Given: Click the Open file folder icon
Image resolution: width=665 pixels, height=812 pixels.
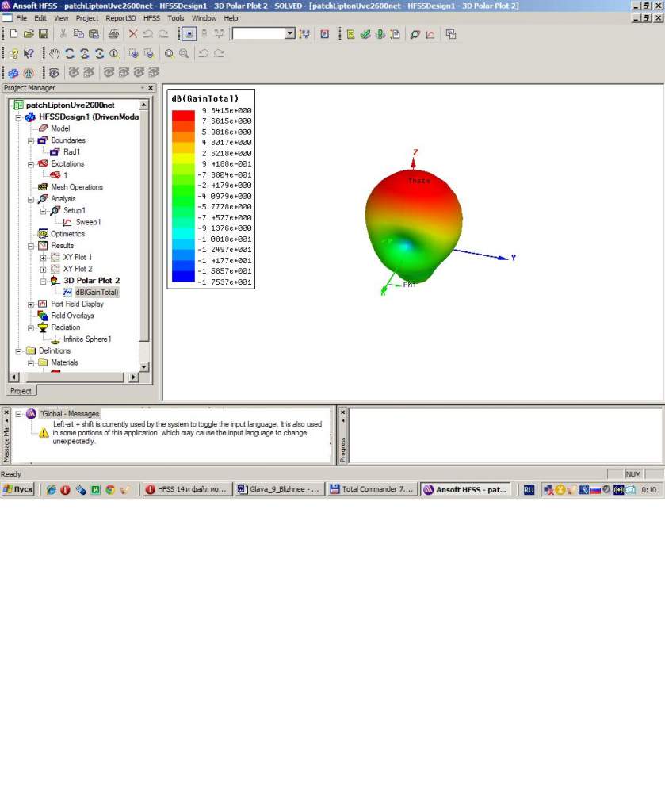Looking at the screenshot, I should (x=29, y=34).
